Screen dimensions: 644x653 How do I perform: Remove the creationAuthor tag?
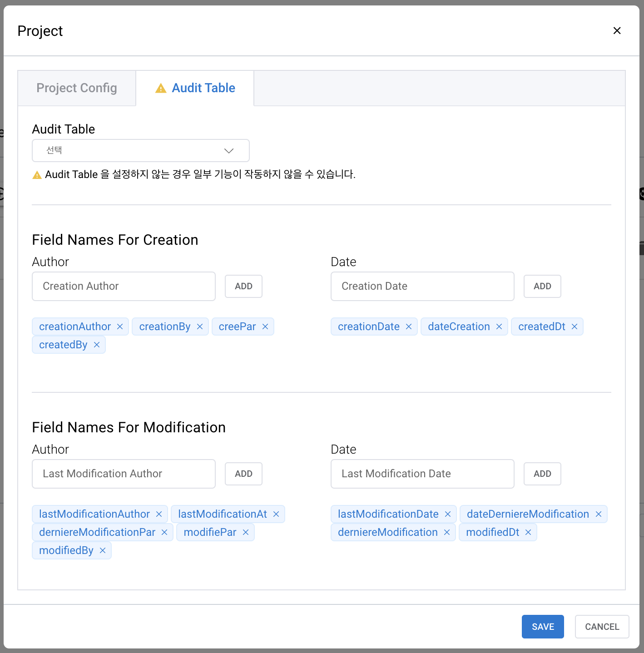(x=120, y=326)
